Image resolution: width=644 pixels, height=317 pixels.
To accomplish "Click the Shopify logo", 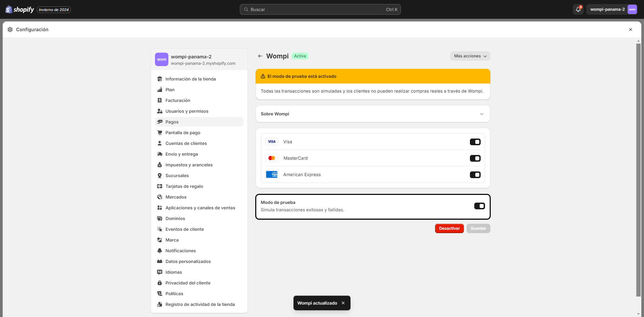I will (19, 9).
